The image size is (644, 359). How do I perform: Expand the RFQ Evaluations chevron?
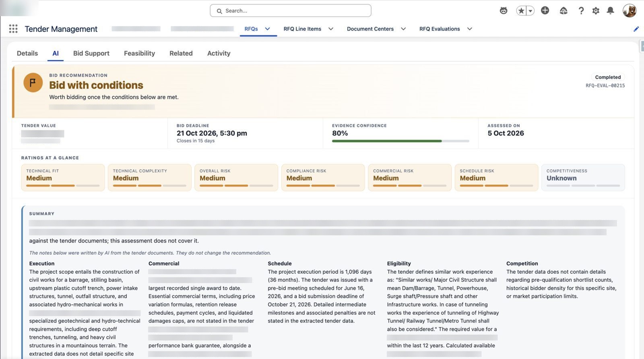click(469, 29)
